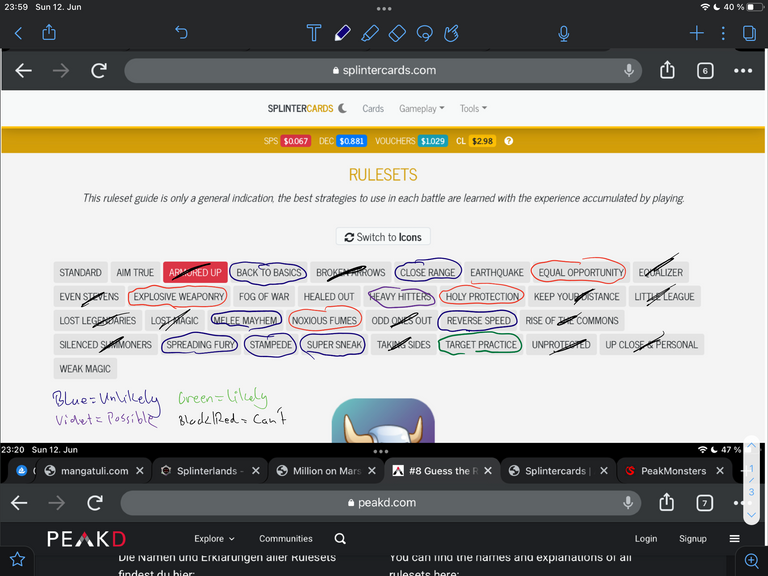The image size is (768, 576).
Task: Select the ARMORED UP ruleset
Action: pos(195,272)
